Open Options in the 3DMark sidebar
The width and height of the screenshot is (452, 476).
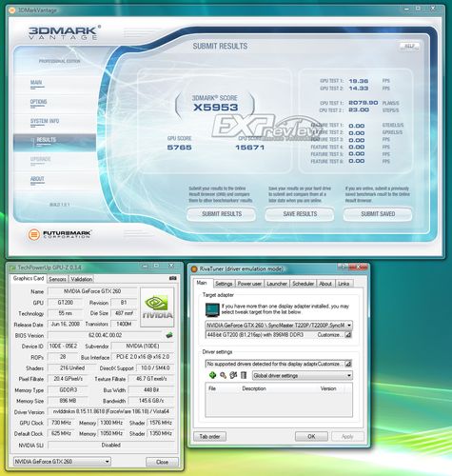38,102
